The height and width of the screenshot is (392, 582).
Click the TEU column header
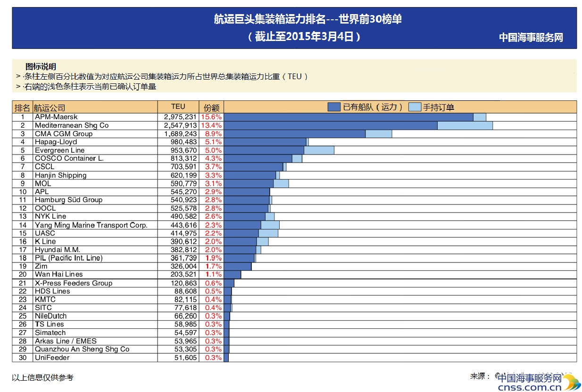[178, 107]
